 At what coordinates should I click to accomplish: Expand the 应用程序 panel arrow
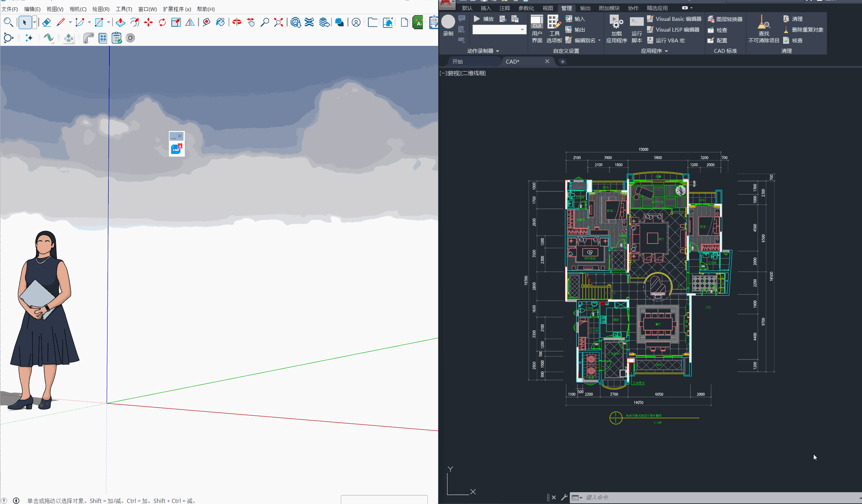tap(666, 51)
